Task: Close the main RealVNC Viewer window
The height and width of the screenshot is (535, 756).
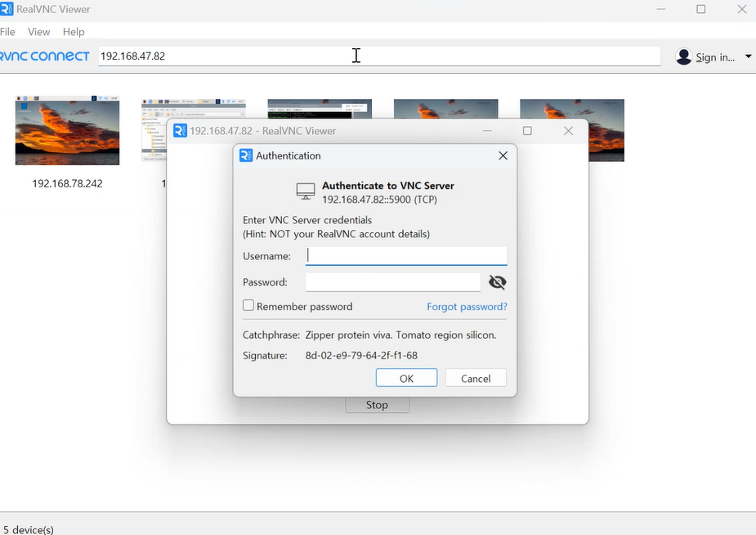Action: point(742,9)
